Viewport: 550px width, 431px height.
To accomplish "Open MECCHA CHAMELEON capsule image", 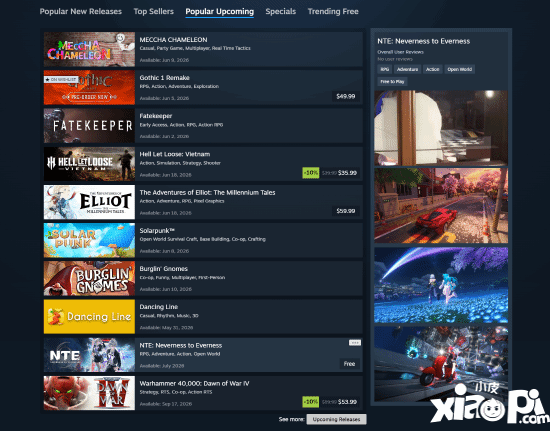I will (89, 49).
